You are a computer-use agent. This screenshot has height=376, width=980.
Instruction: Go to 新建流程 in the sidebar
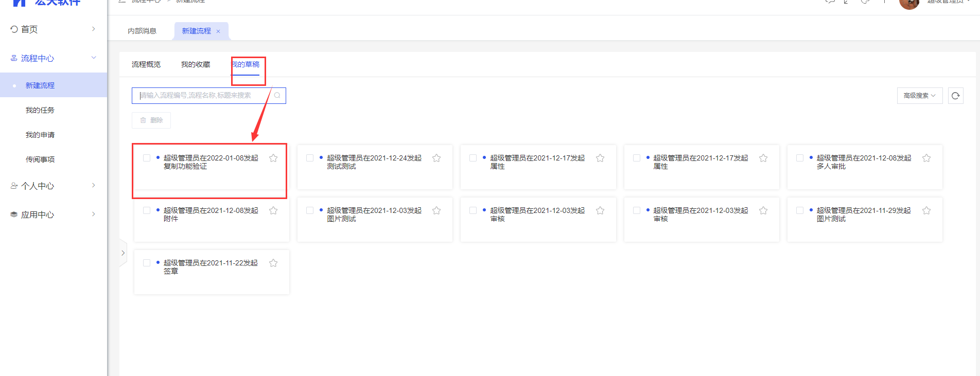[x=54, y=85]
